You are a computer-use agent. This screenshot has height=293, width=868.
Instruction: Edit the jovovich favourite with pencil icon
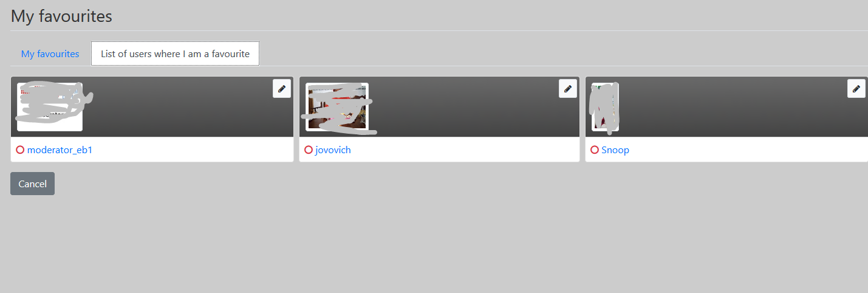pyautogui.click(x=568, y=89)
